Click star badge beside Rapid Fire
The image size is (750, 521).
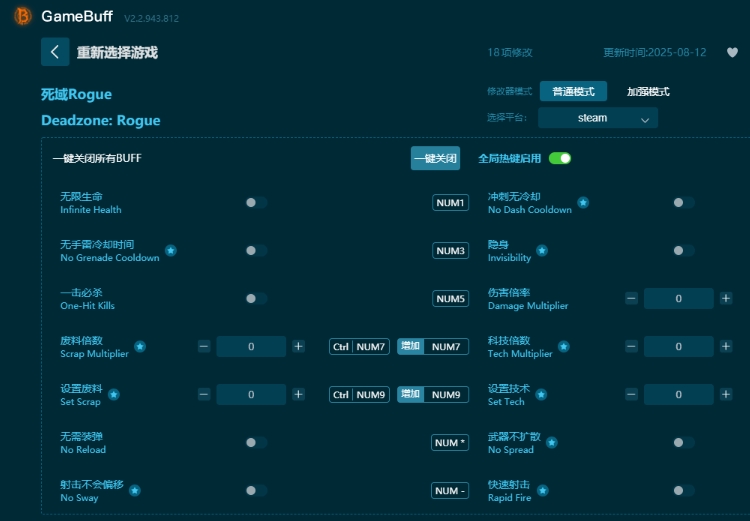click(x=542, y=490)
